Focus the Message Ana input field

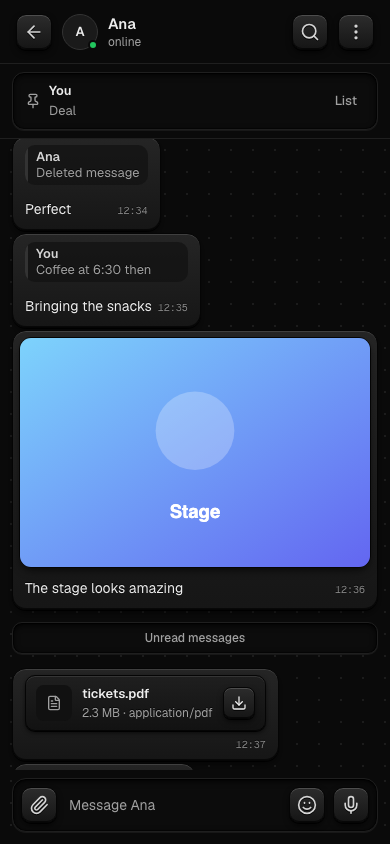(x=175, y=805)
